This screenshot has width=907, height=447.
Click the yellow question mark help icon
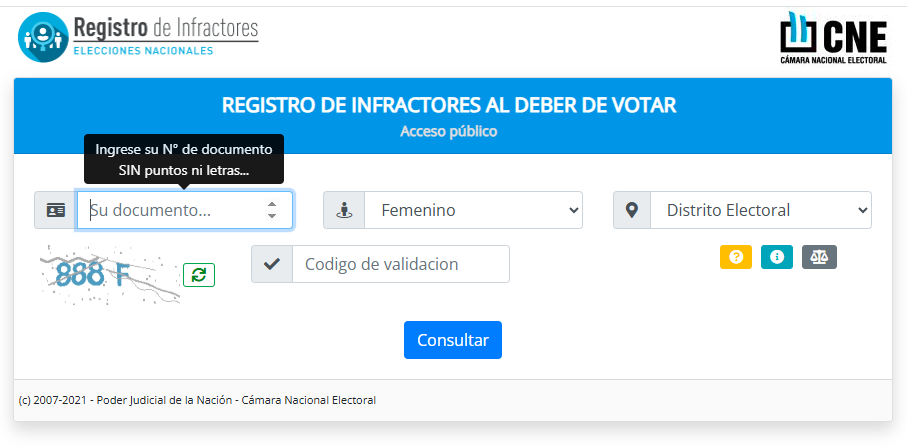tap(736, 257)
